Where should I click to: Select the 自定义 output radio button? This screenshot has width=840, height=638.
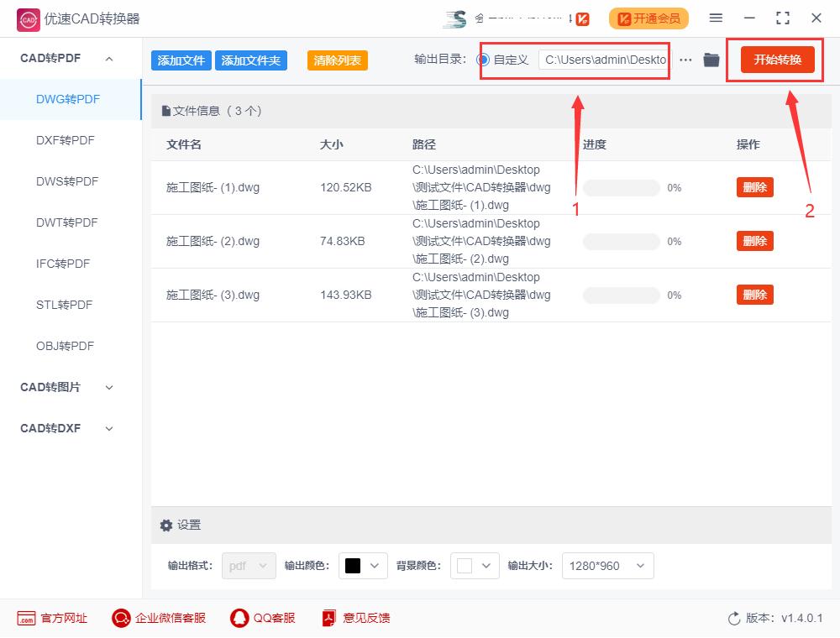coord(483,60)
